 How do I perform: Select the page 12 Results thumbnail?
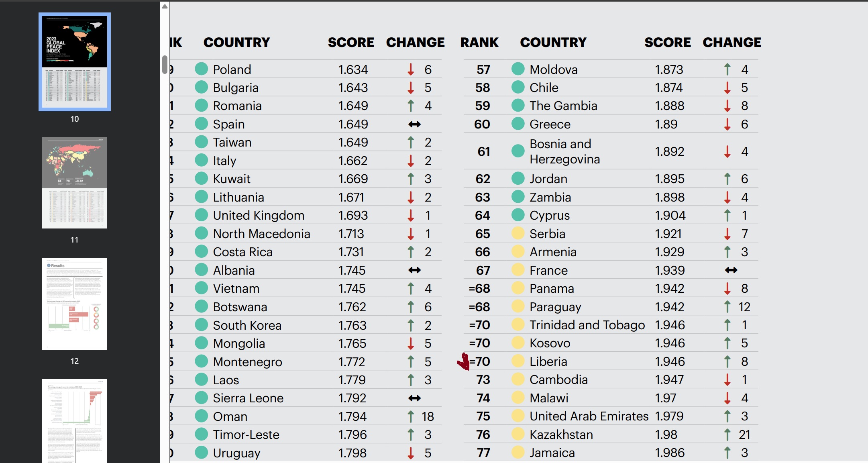point(75,304)
